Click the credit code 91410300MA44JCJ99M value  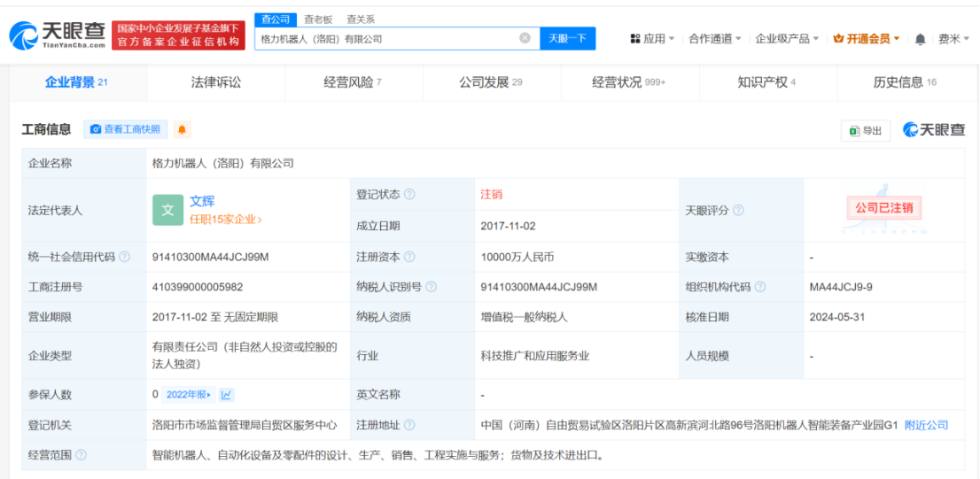click(211, 258)
